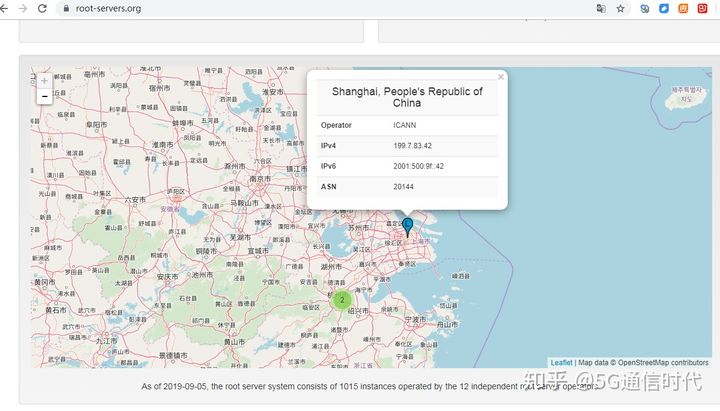Open the red extension icon
Viewport: 720px width, 411px height.
click(703, 8)
